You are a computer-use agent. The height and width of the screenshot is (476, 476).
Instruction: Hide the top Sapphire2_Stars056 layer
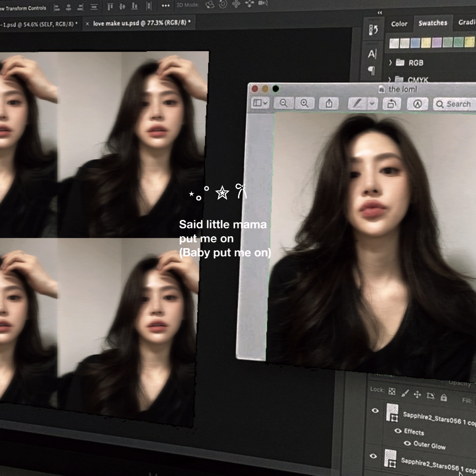[x=376, y=410]
